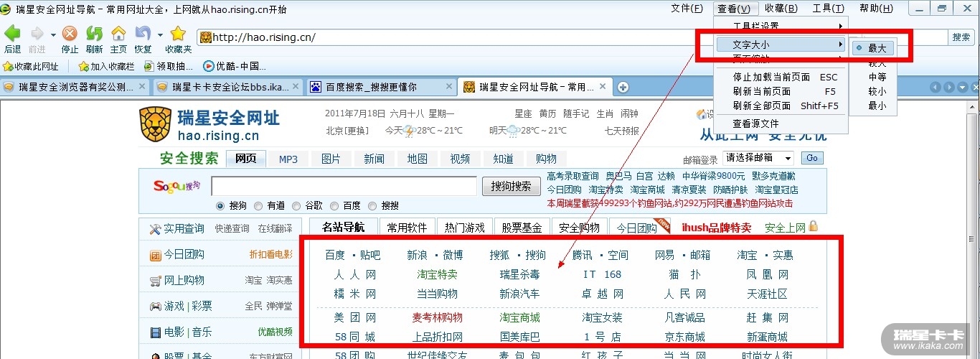Select the 谷歌 search engine radio

(x=296, y=205)
